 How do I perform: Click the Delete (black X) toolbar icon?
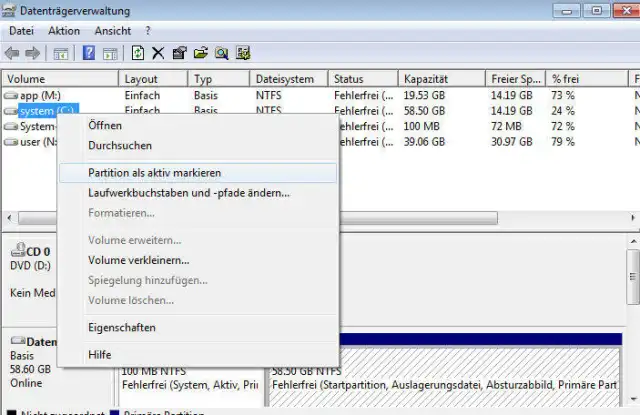coord(158,53)
